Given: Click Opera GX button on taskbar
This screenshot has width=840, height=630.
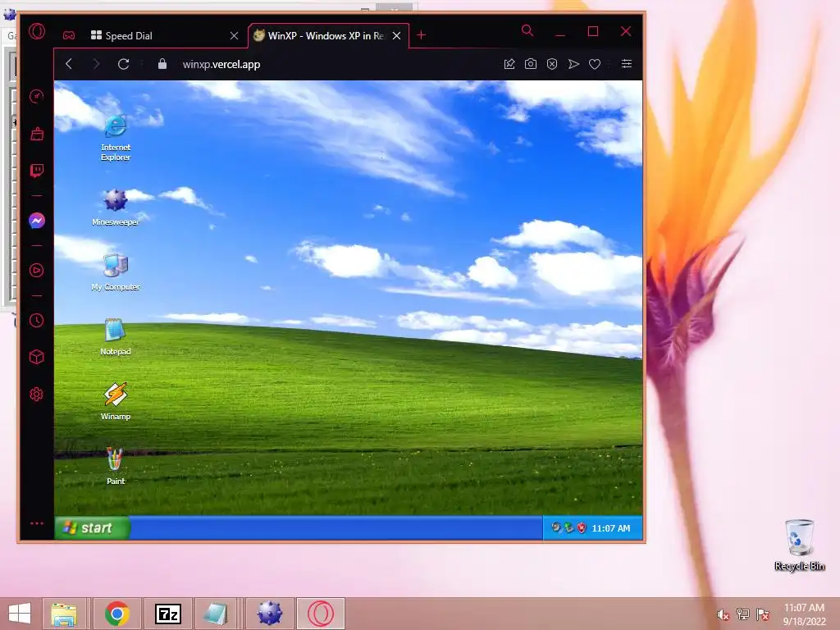Looking at the screenshot, I should [321, 614].
